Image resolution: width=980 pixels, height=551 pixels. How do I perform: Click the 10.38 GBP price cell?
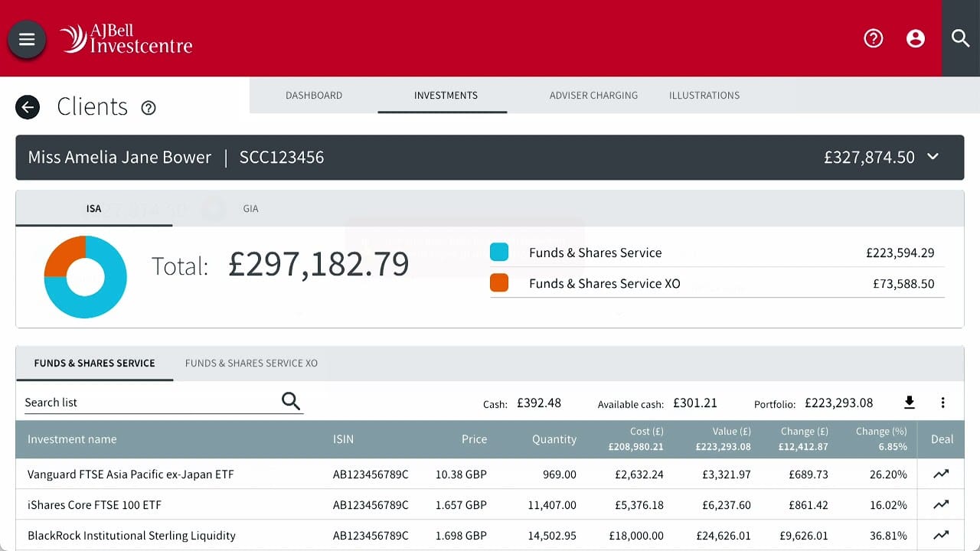click(461, 474)
